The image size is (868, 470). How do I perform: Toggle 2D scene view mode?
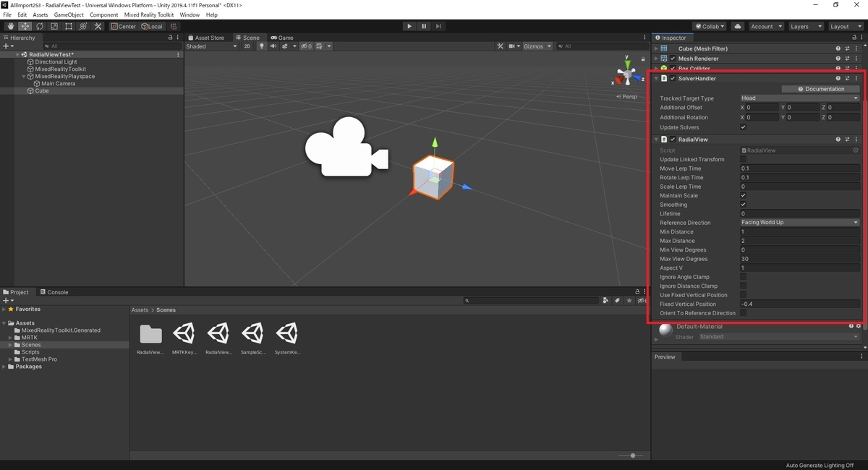coord(247,46)
